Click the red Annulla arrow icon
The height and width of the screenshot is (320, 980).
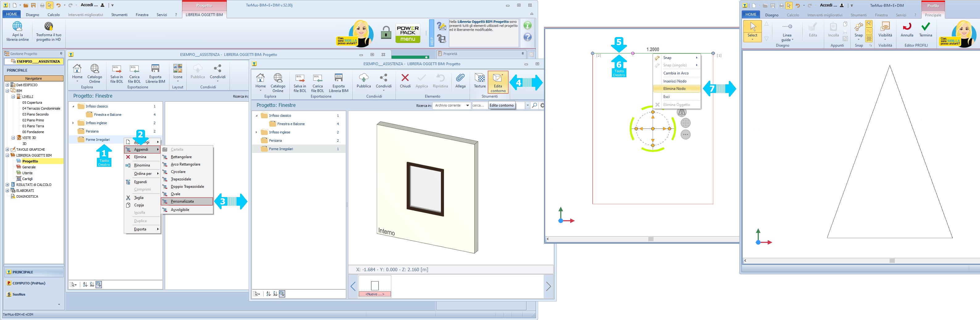click(907, 29)
